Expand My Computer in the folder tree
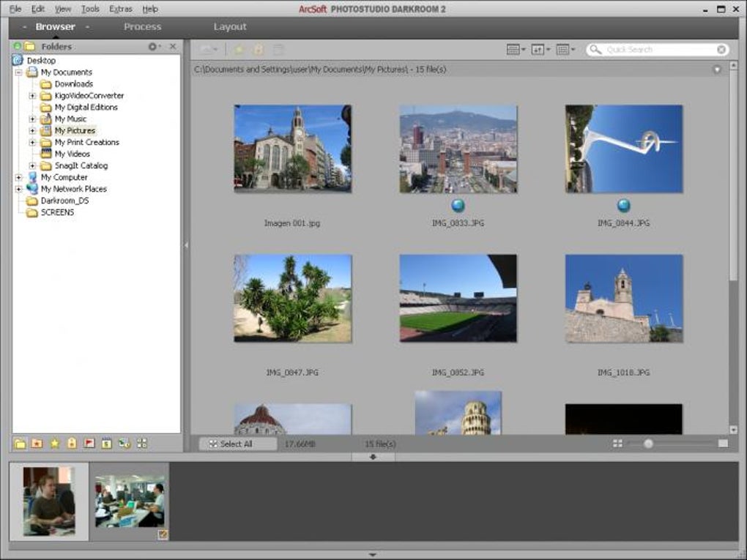This screenshot has width=747, height=560. 18,177
